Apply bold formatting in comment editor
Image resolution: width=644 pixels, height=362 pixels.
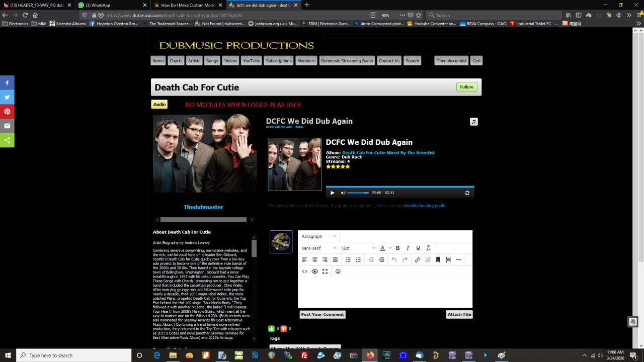point(397,248)
